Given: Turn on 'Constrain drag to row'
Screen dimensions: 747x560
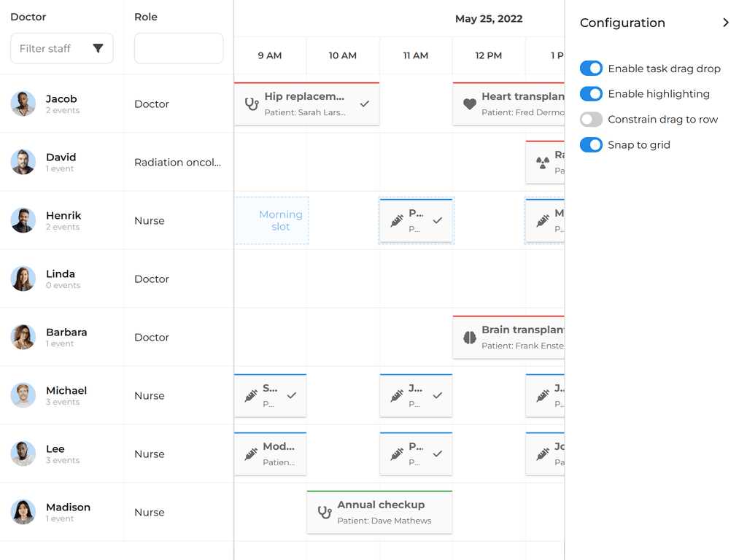Looking at the screenshot, I should tap(591, 119).
